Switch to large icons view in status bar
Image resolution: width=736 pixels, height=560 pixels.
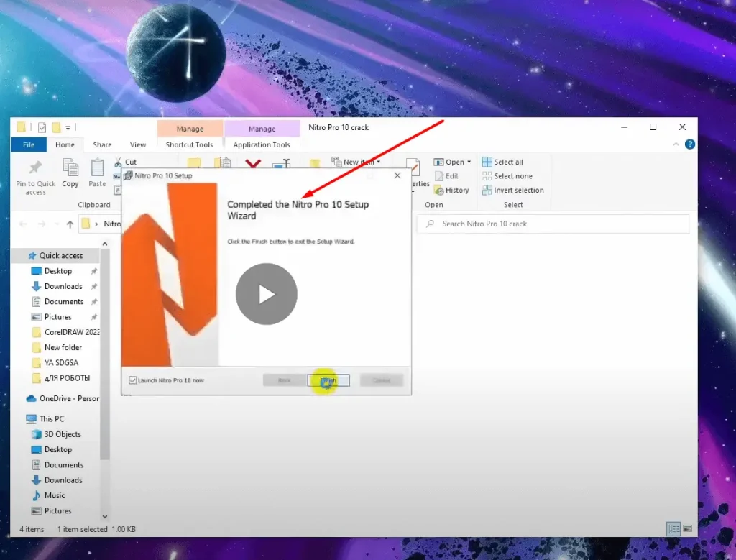(688, 529)
